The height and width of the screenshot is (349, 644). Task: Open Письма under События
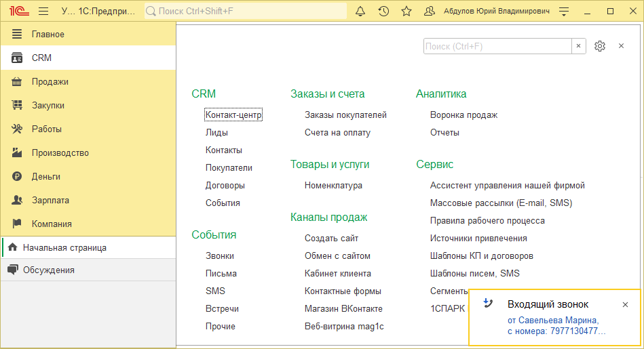coord(221,274)
